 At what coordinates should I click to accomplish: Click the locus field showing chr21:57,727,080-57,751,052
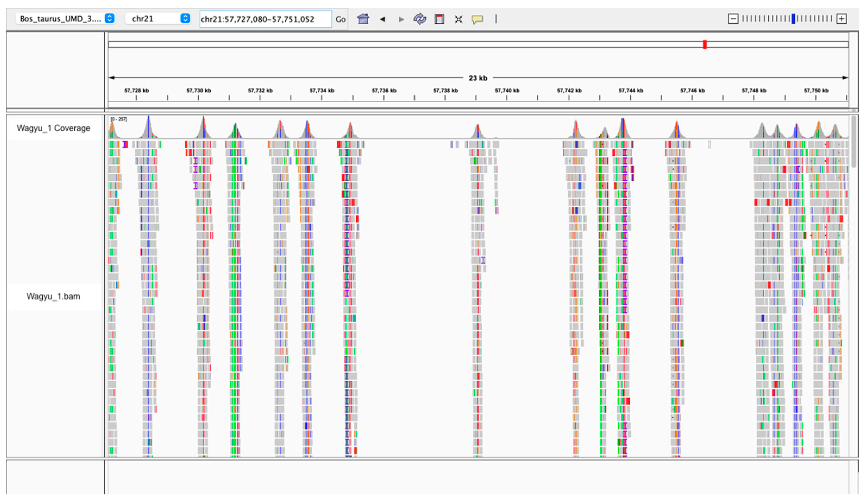tap(266, 19)
